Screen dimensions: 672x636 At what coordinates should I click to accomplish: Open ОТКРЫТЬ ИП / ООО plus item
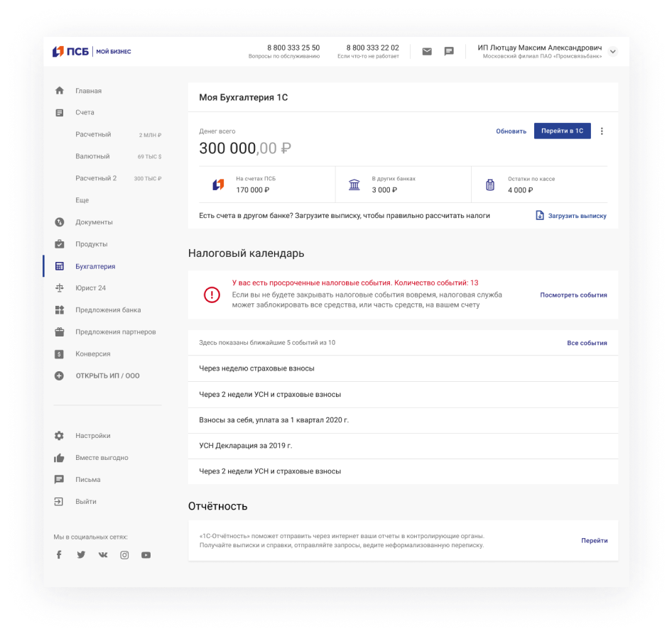[97, 375]
